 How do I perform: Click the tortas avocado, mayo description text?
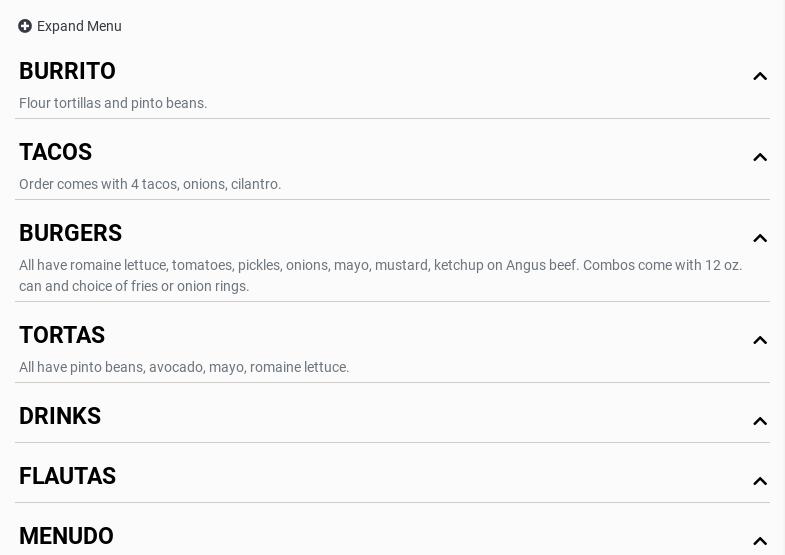[x=184, y=367]
